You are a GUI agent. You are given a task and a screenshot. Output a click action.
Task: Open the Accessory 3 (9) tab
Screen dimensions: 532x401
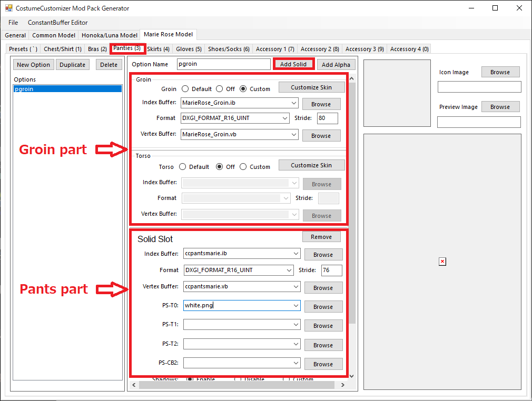[364, 49]
